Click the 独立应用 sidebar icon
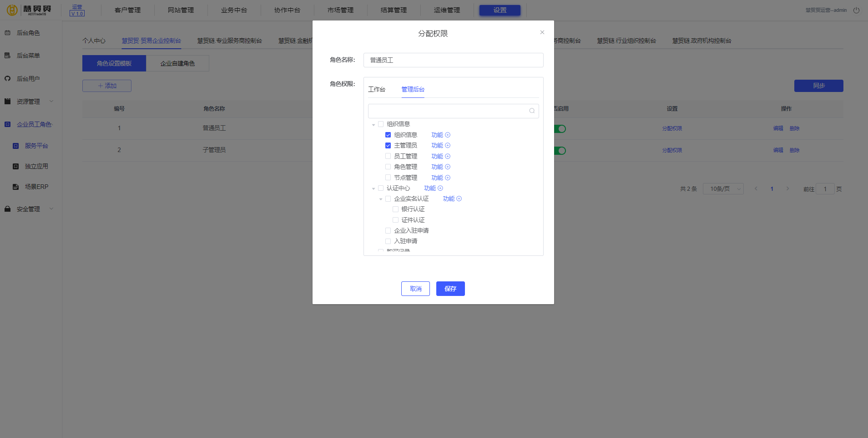Image resolution: width=868 pixels, height=438 pixels. 15,167
